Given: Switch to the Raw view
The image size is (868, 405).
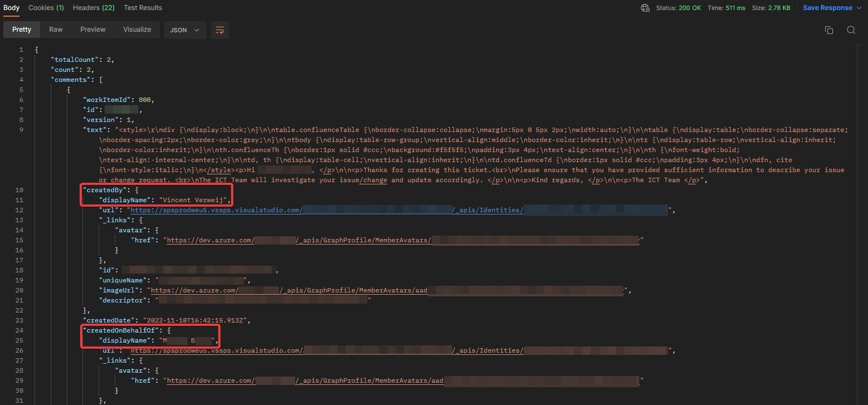Looking at the screenshot, I should coord(56,30).
